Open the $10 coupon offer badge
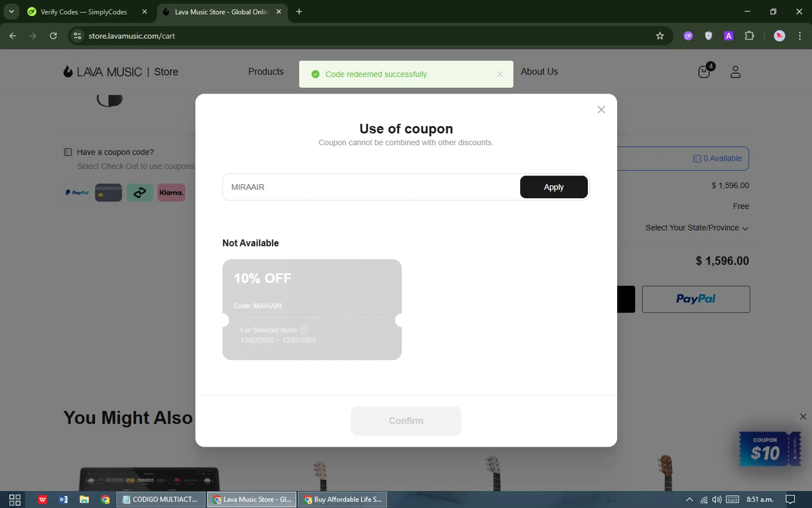This screenshot has height=508, width=812. pos(769,448)
